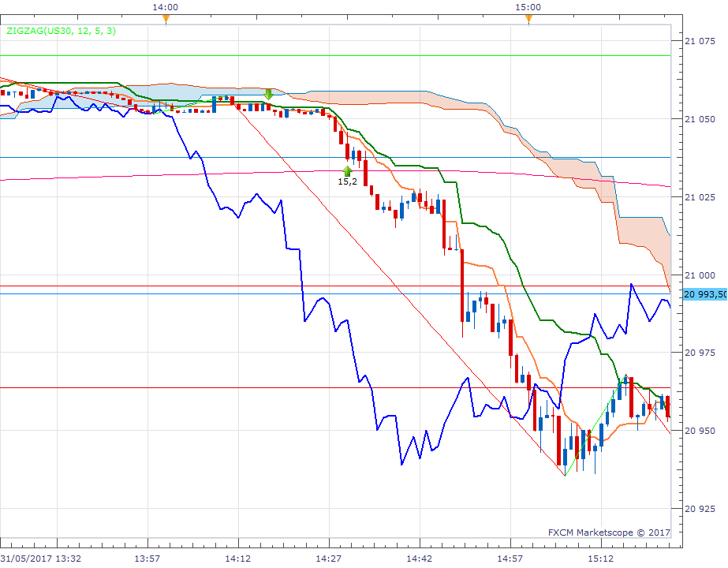
Task: Click the 21 075 price axis label
Action: [700, 41]
